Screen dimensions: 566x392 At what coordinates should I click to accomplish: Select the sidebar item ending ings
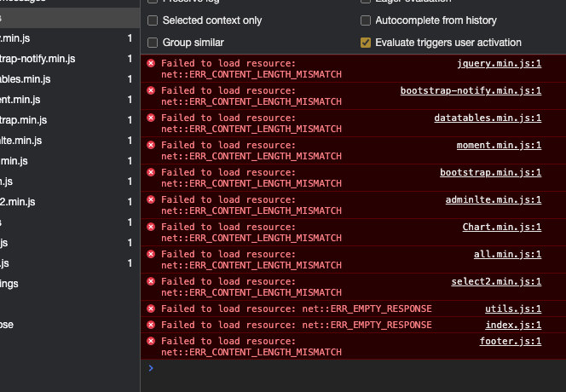pos(70,284)
